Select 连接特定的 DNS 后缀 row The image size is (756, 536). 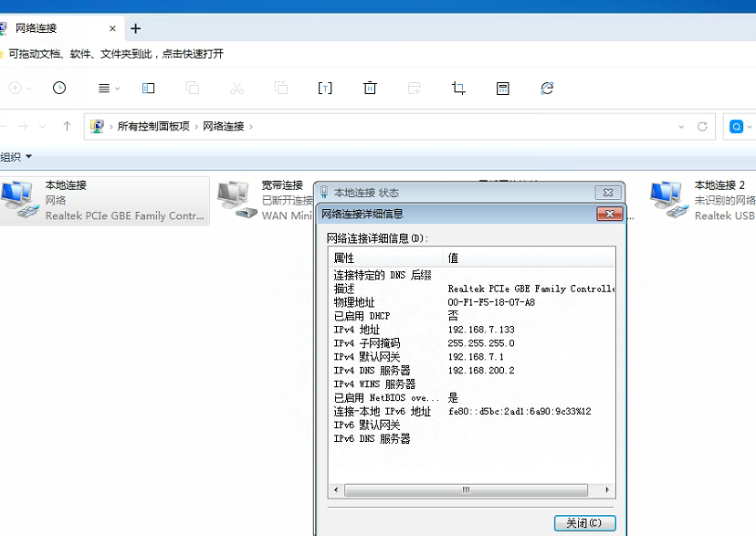pos(473,275)
